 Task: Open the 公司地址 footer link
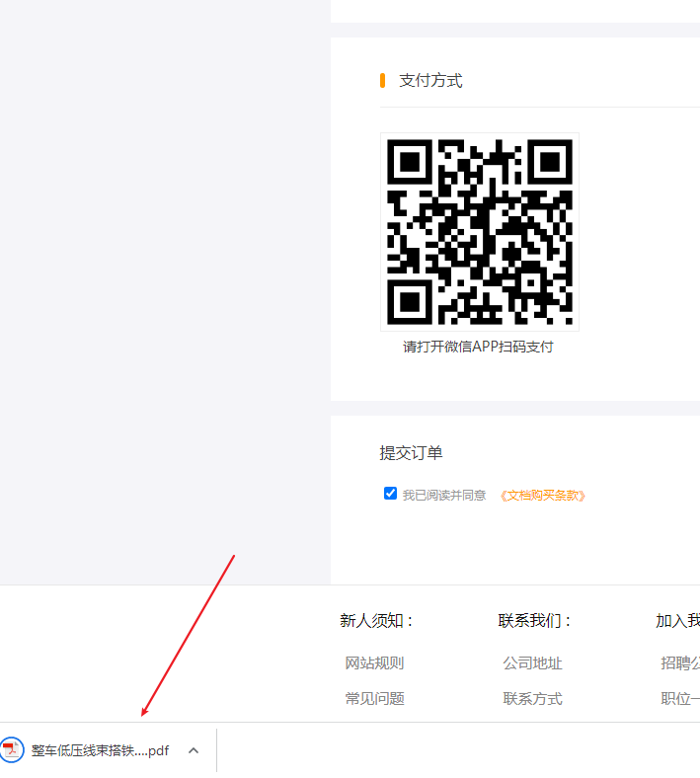[x=532, y=662]
